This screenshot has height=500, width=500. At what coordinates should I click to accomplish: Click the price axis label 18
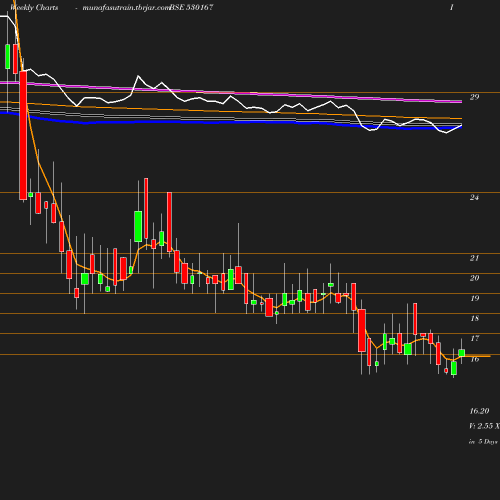pos(474,318)
